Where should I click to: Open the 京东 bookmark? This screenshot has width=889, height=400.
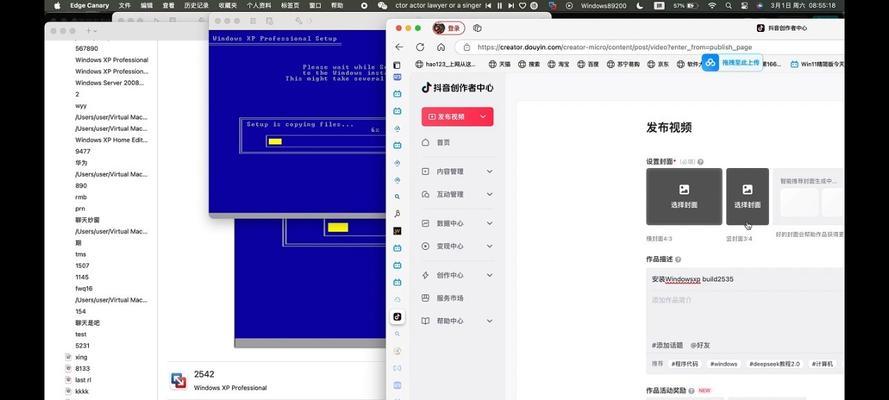point(658,64)
